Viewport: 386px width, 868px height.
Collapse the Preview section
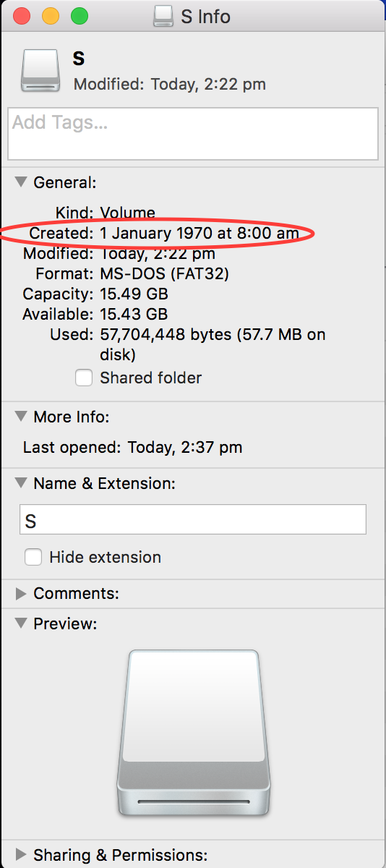pyautogui.click(x=21, y=623)
